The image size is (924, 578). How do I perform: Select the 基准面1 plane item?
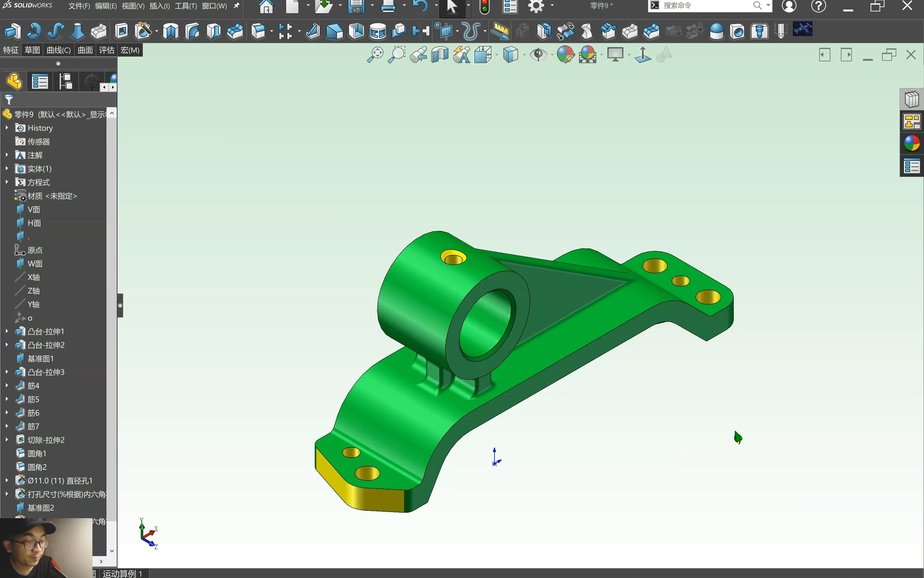click(35, 358)
